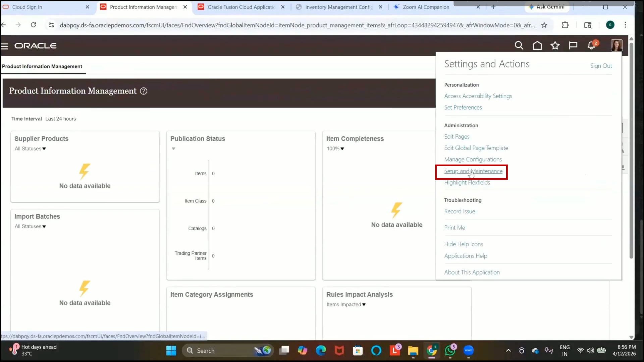Viewport: 644px width, 362px height.
Task: Click ENG IN language indicator
Action: coord(565,351)
